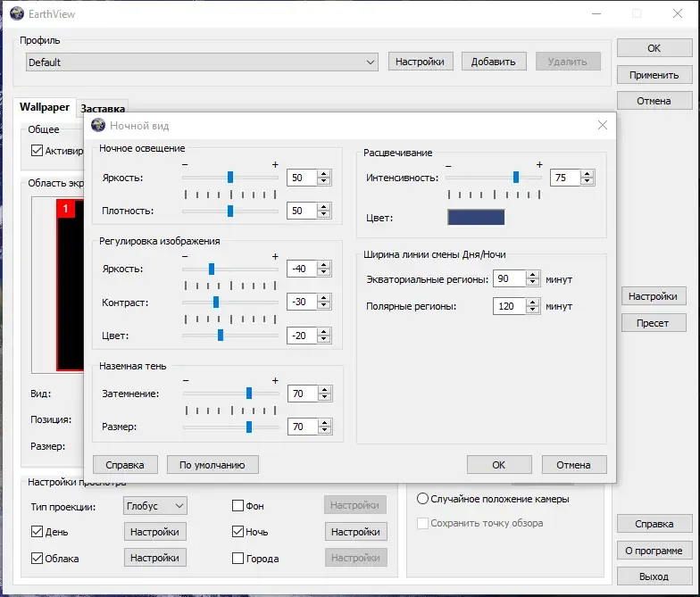Image resolution: width=700 pixels, height=597 pixels.
Task: Confirm the Ночной вид dialog with OK
Action: (x=499, y=464)
